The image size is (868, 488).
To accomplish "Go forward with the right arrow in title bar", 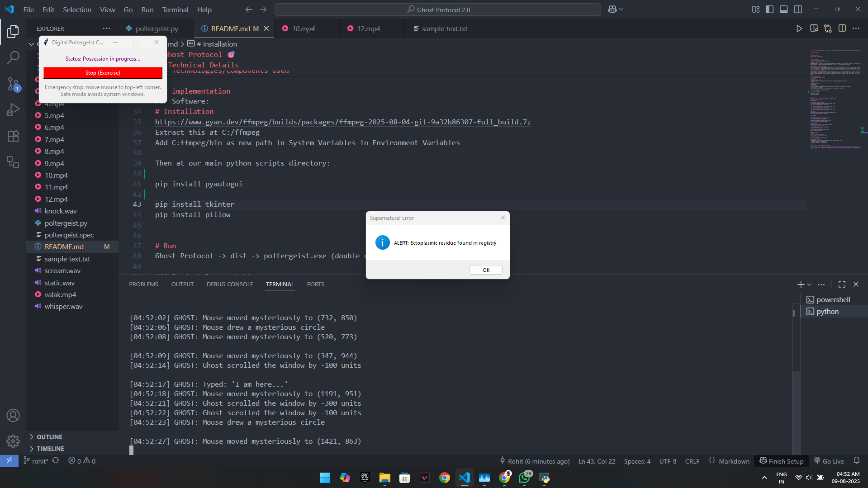I will tap(263, 9).
